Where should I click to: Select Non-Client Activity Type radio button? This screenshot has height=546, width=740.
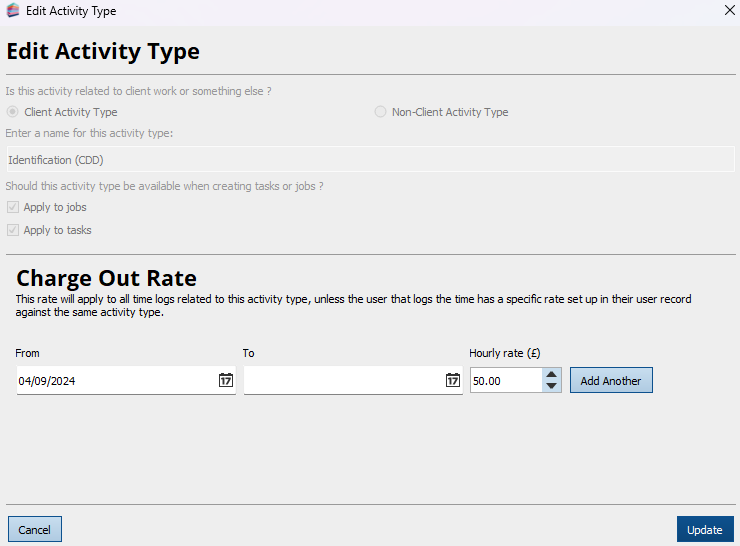380,112
